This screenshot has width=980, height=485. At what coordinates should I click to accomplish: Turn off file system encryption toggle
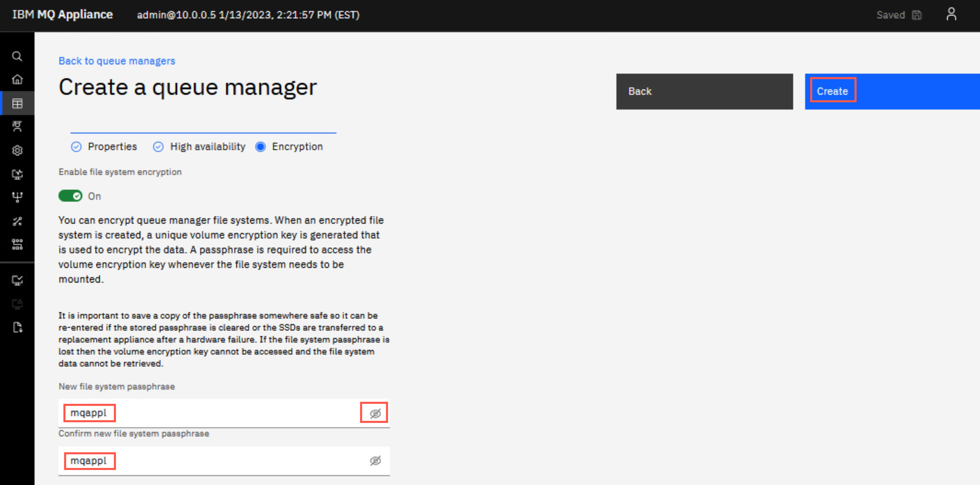click(x=70, y=196)
